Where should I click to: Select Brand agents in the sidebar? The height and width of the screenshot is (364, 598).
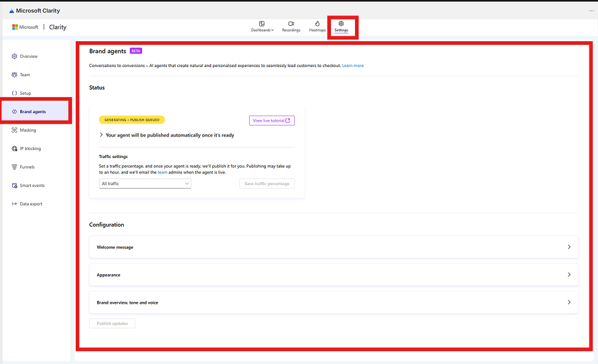(x=36, y=112)
